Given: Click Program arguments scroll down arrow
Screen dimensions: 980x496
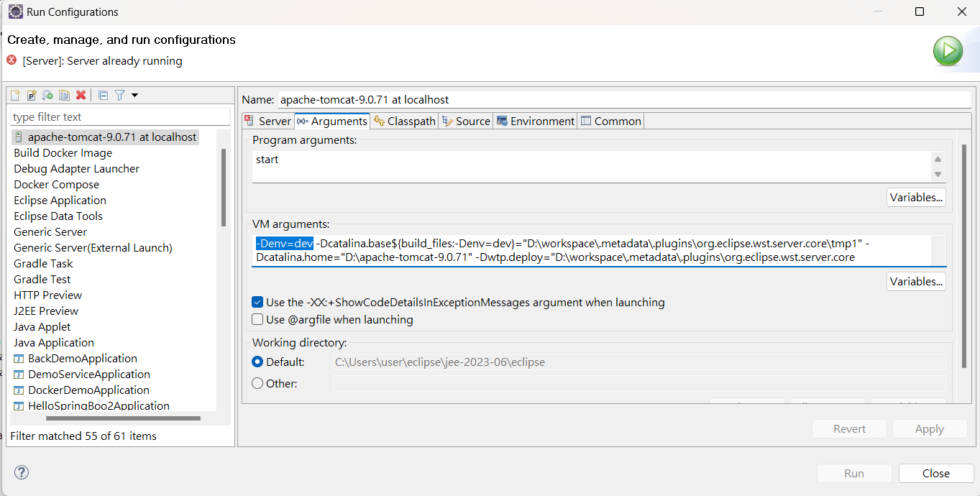Looking at the screenshot, I should pyautogui.click(x=938, y=174).
